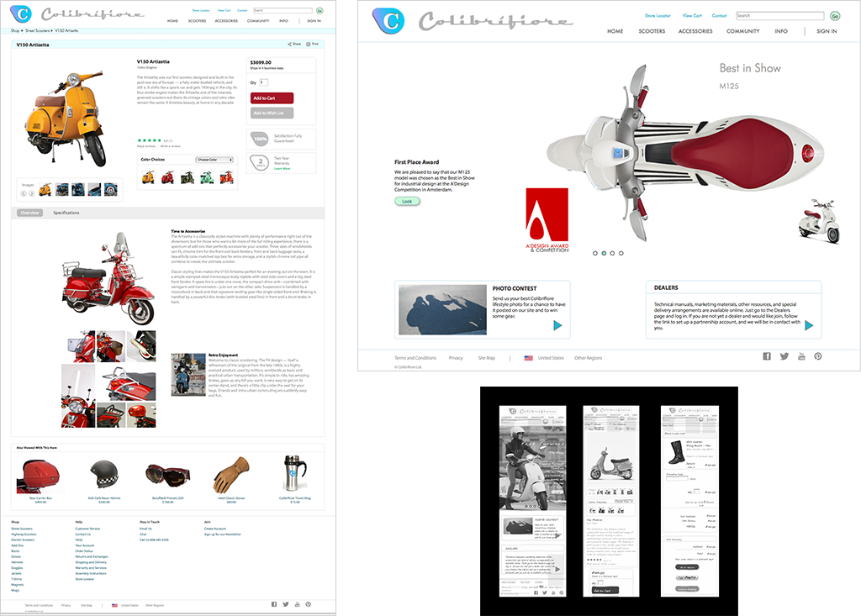Image resolution: width=861 pixels, height=616 pixels.
Task: Open the Accessories menu on the homepage
Action: tap(695, 31)
